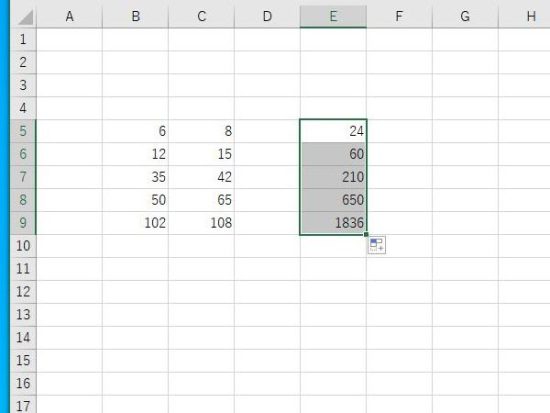
Task: Click cell B9 containing 102
Action: (x=135, y=223)
